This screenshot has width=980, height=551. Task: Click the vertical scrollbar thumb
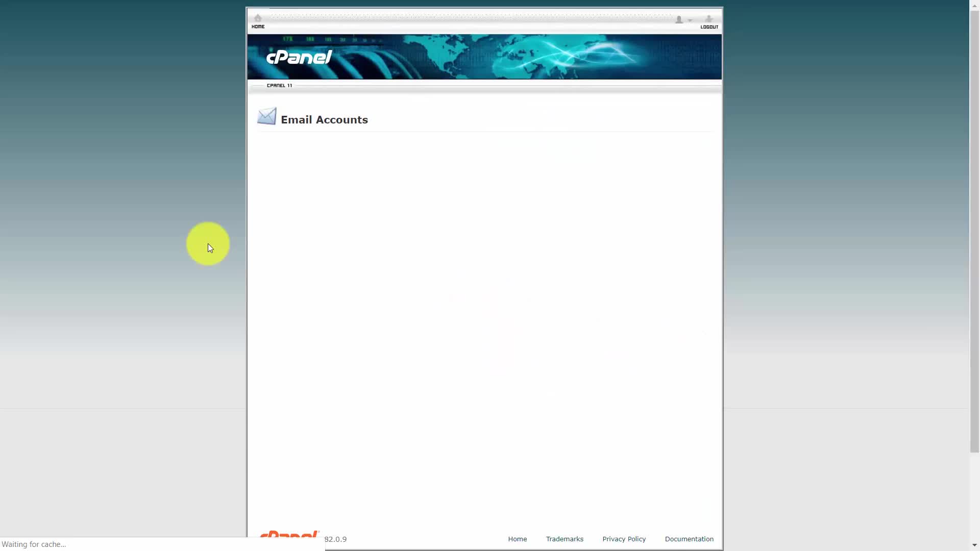pyautogui.click(x=974, y=232)
